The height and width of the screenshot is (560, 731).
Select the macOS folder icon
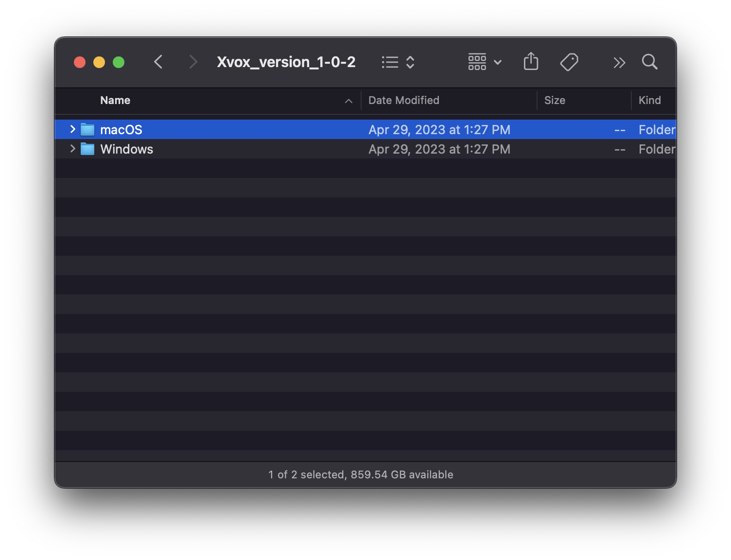click(x=87, y=129)
